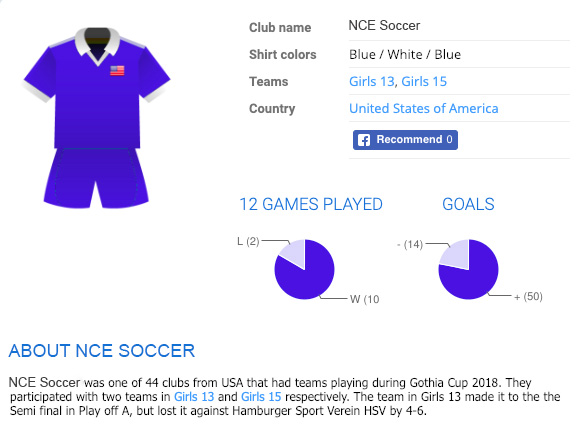This screenshot has height=430, width=579.
Task: Open Girls 13 link in the about paragraph
Action: click(x=194, y=396)
